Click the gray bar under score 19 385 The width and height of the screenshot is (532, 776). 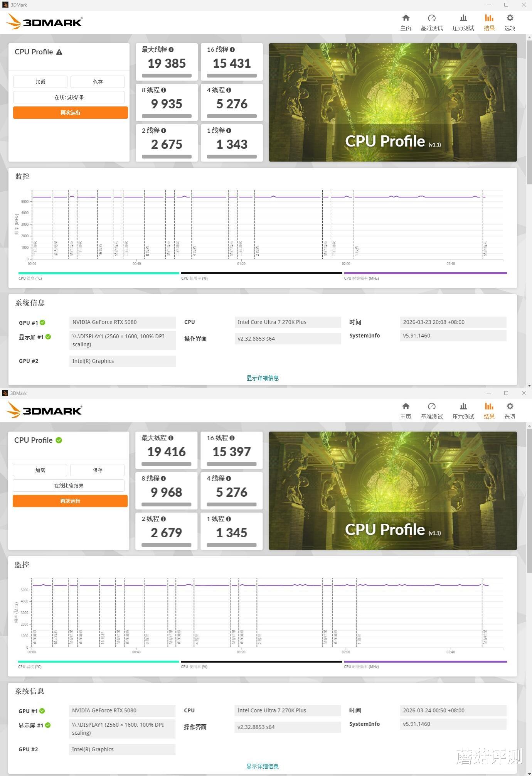[167, 76]
